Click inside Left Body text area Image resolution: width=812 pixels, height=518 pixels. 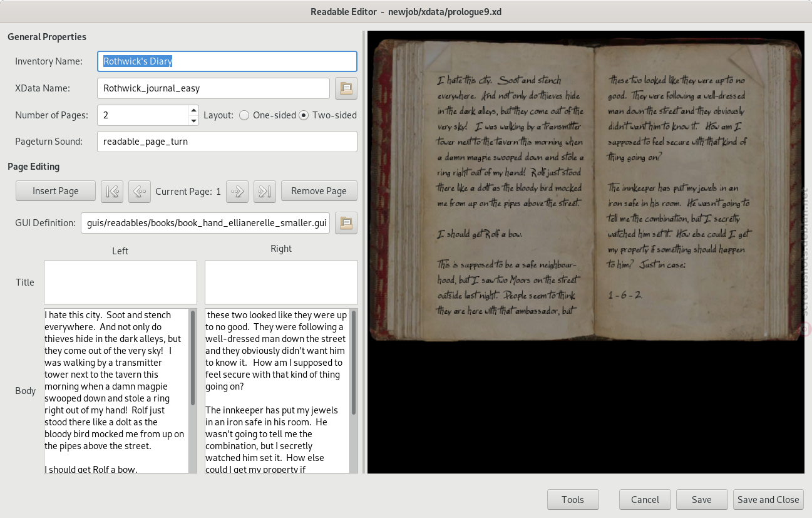116,390
